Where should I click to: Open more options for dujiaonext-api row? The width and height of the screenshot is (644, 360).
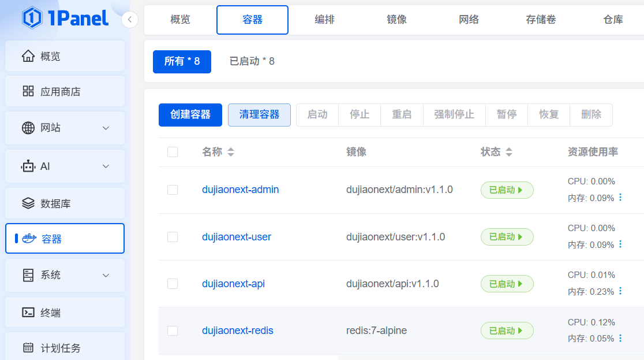coord(620,291)
